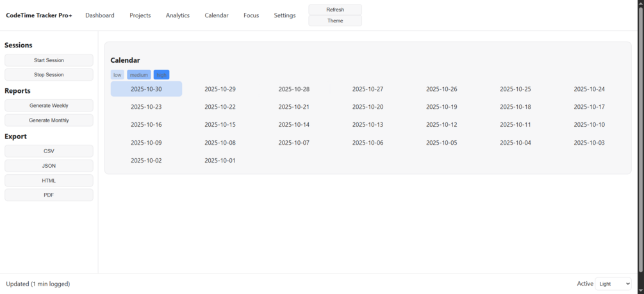This screenshot has height=294, width=644.
Task: Click the 'Updated (1 min logged)' status text
Action: coord(38,284)
